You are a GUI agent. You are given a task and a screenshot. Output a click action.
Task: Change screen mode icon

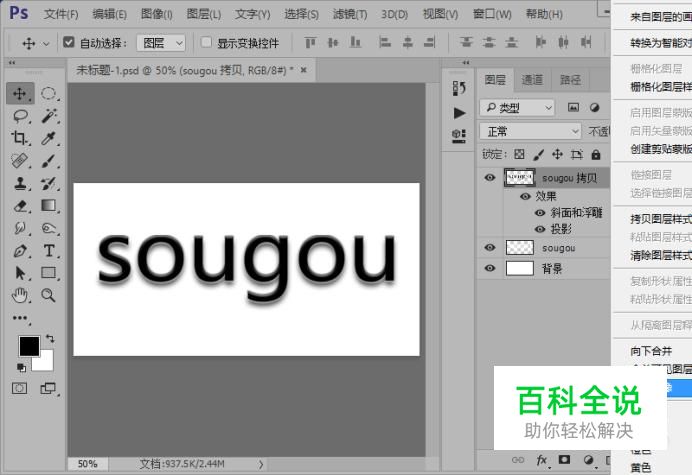[x=48, y=388]
